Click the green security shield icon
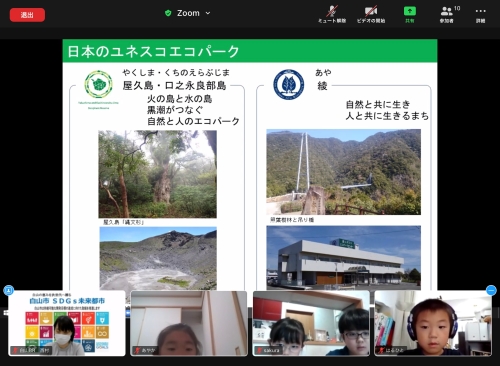The height and width of the screenshot is (366, 500). click(168, 13)
